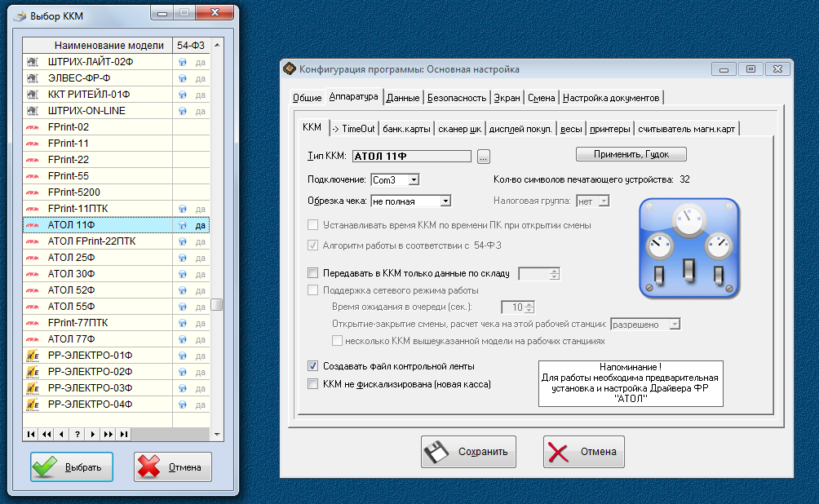Go to next record in model list

click(x=92, y=434)
